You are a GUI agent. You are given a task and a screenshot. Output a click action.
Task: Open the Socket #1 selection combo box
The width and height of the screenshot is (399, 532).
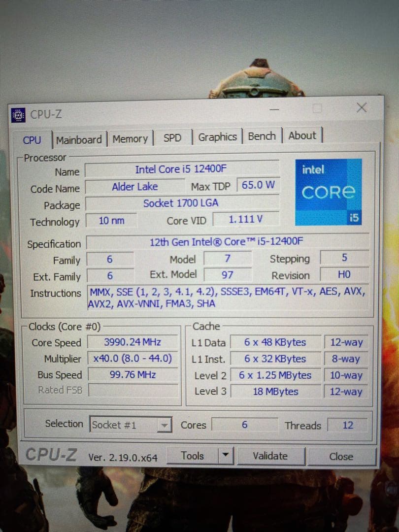[x=130, y=425]
